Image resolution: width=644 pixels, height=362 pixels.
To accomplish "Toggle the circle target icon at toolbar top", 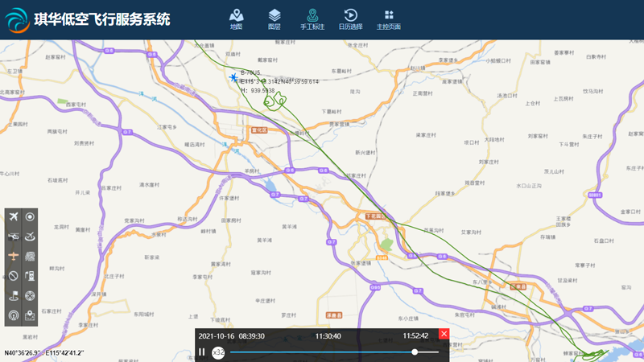I will tap(31, 216).
